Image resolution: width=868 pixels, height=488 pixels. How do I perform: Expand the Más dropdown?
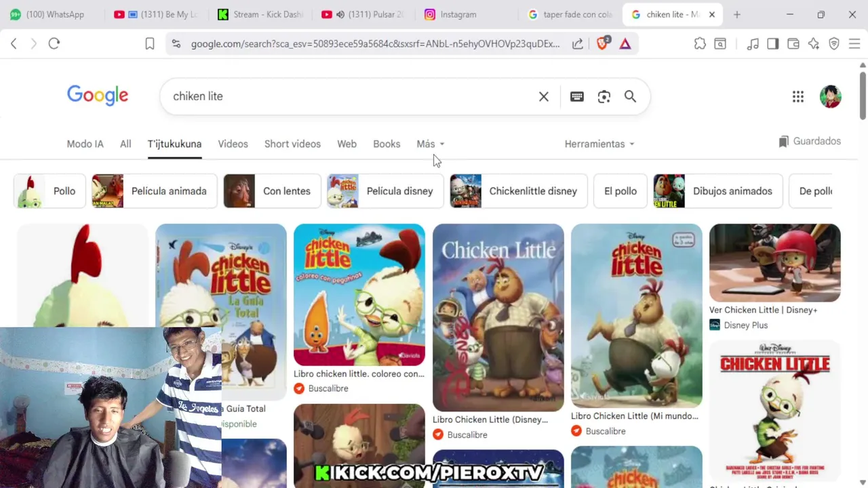tap(431, 144)
